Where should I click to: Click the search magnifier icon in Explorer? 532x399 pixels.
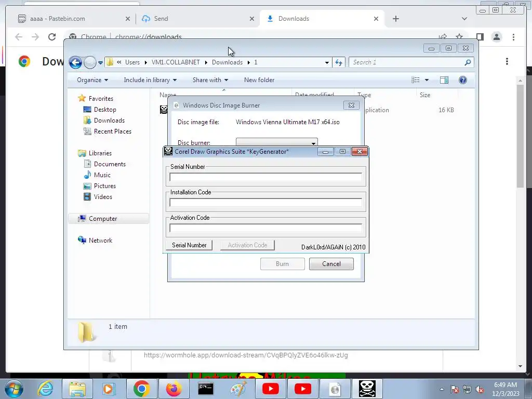pos(468,62)
